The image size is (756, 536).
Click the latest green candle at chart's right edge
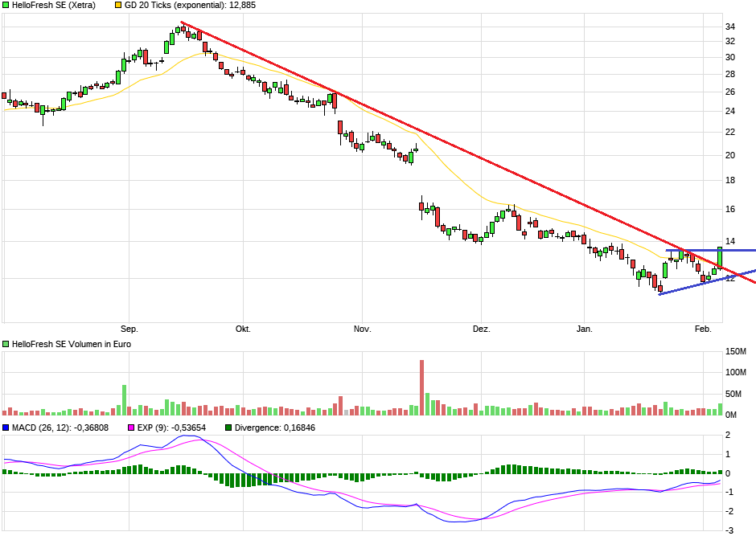click(720, 256)
